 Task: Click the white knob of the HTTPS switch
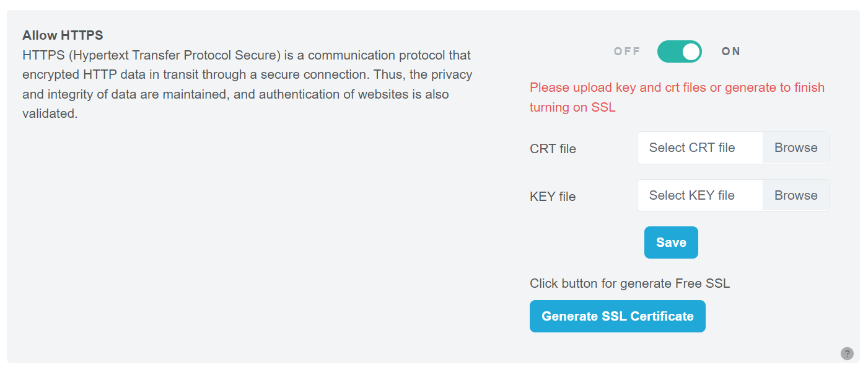click(691, 51)
